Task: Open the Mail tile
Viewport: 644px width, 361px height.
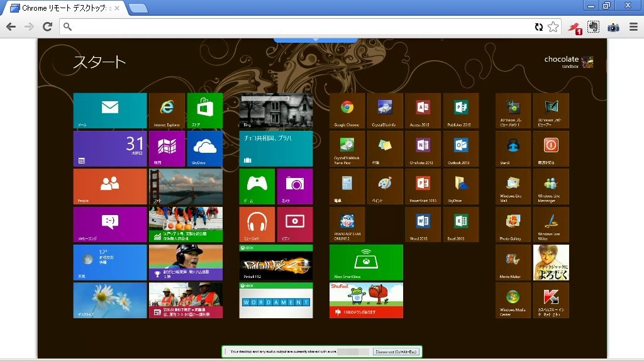Action: point(109,111)
